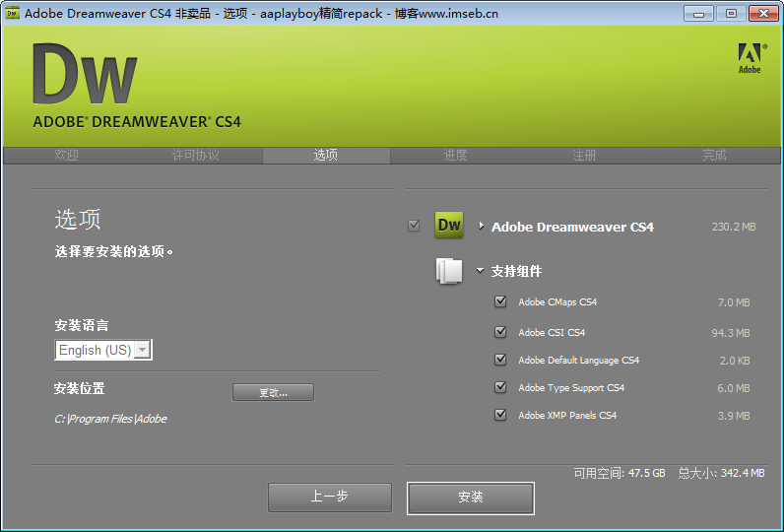The image size is (784, 532).
Task: Click the Dreamweaver Dw product icon
Action: [x=449, y=225]
